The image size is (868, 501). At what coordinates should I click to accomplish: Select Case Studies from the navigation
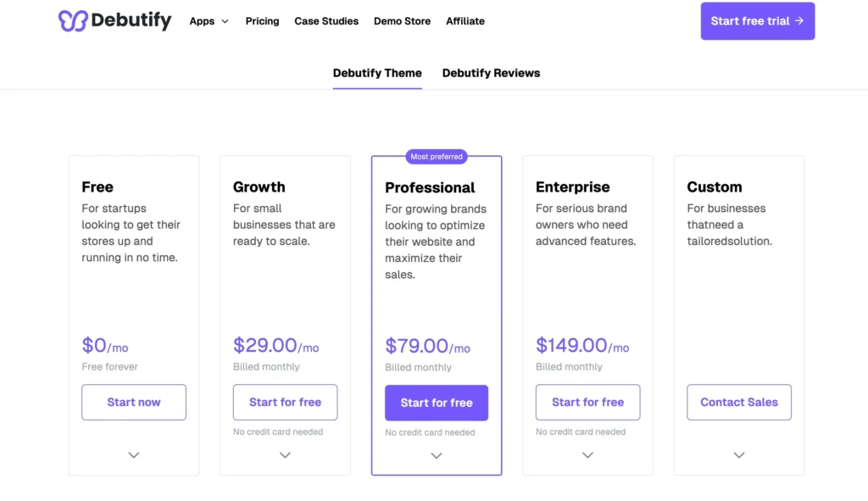(326, 21)
